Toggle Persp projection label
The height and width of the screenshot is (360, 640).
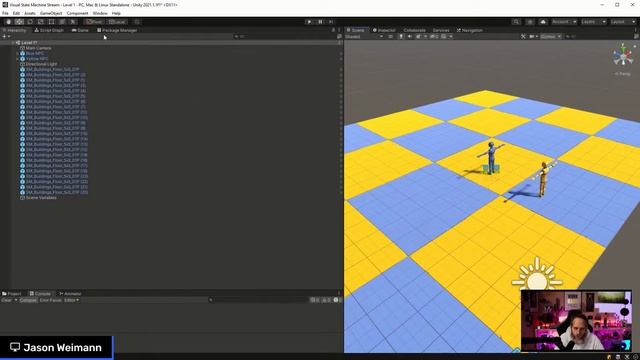click(622, 74)
